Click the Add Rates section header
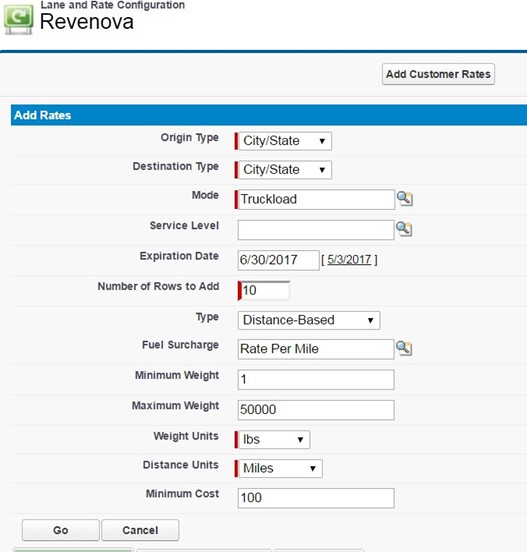Viewport: 527px width, 552px height. (269, 115)
